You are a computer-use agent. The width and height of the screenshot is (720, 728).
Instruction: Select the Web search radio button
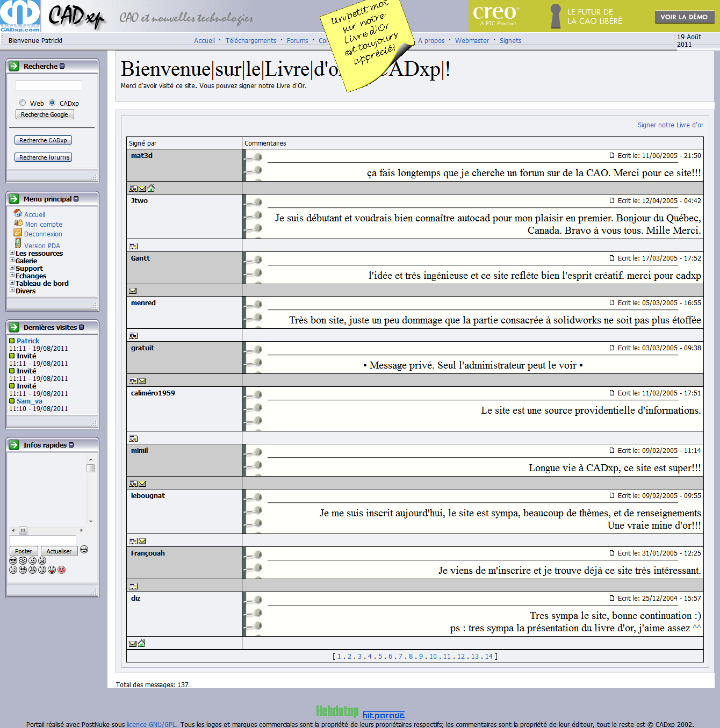[23, 103]
